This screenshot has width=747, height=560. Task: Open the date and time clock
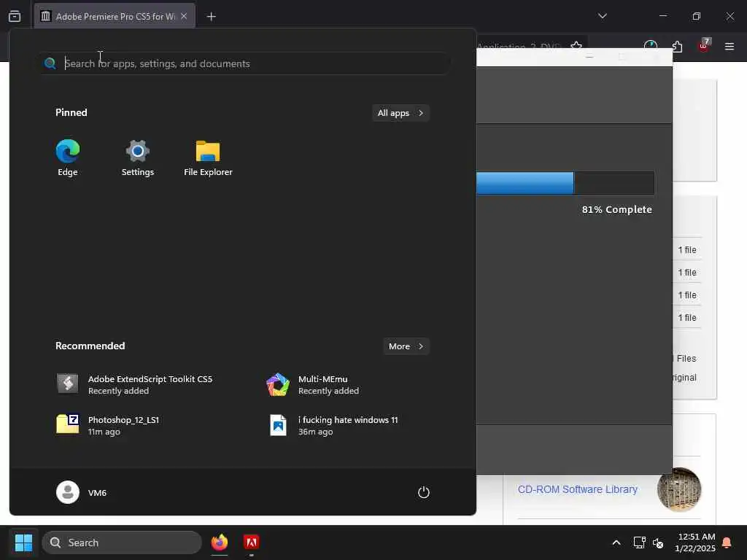tap(695, 542)
